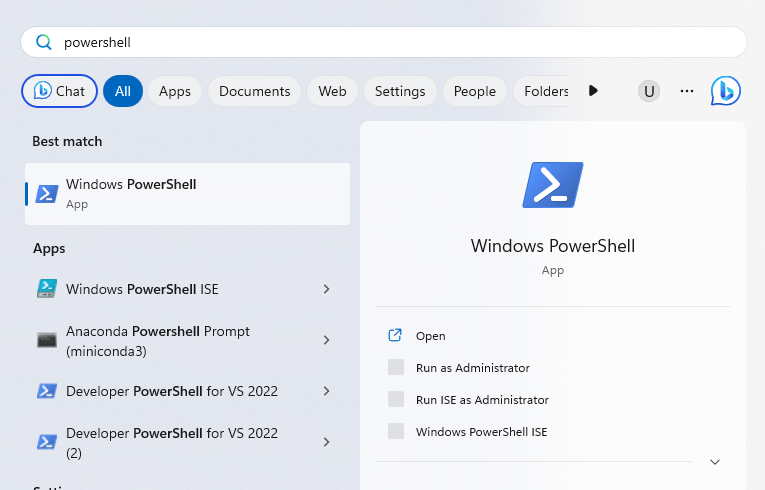Click first Developer PowerShell for VS 2022 icon
765x490 pixels.
pos(47,391)
